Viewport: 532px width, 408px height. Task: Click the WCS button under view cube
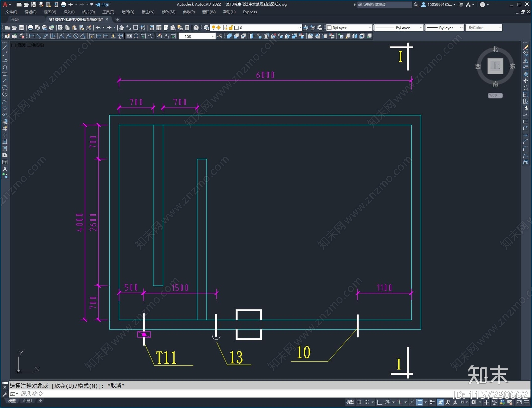point(495,96)
